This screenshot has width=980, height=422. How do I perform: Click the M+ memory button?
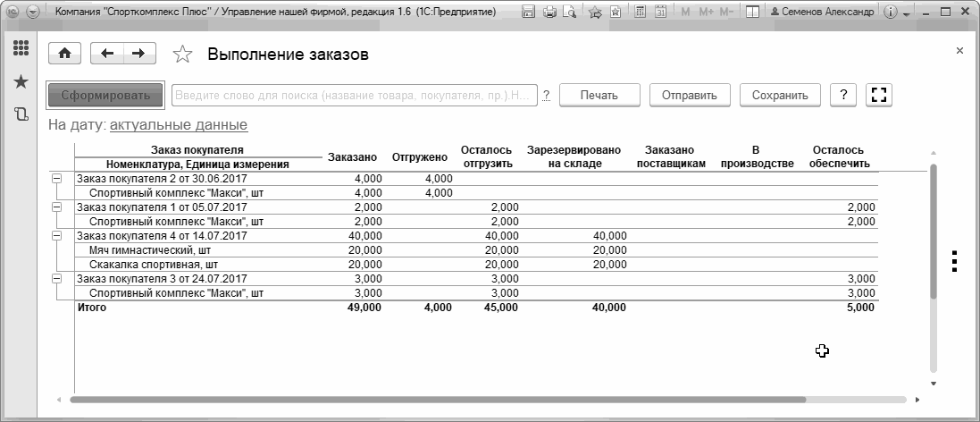pos(707,12)
